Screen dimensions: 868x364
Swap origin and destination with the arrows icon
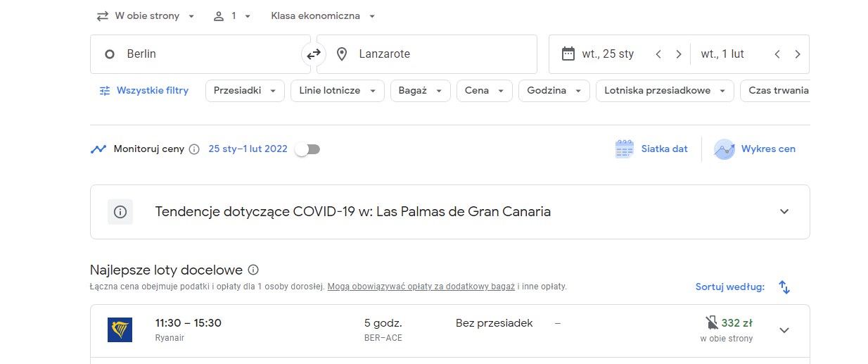click(314, 54)
